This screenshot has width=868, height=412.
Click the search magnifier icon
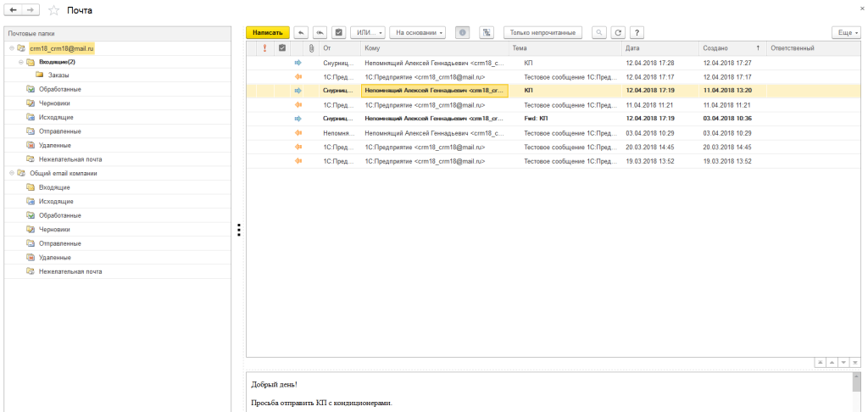coord(599,32)
